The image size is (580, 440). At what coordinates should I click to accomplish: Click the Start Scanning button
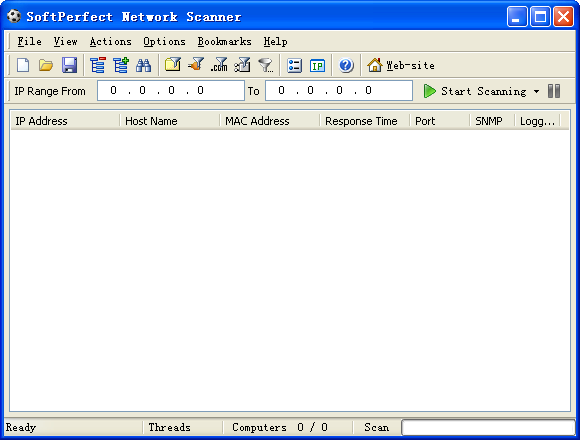(x=475, y=91)
